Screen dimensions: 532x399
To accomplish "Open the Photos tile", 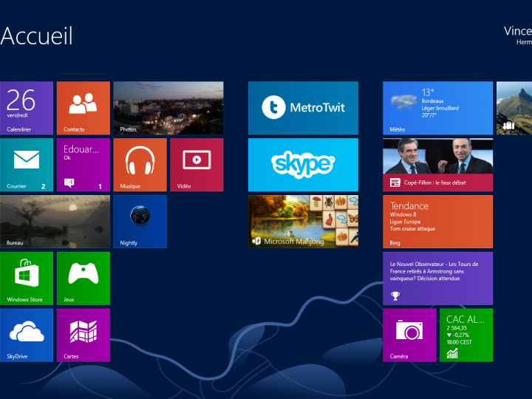I will coord(168,108).
